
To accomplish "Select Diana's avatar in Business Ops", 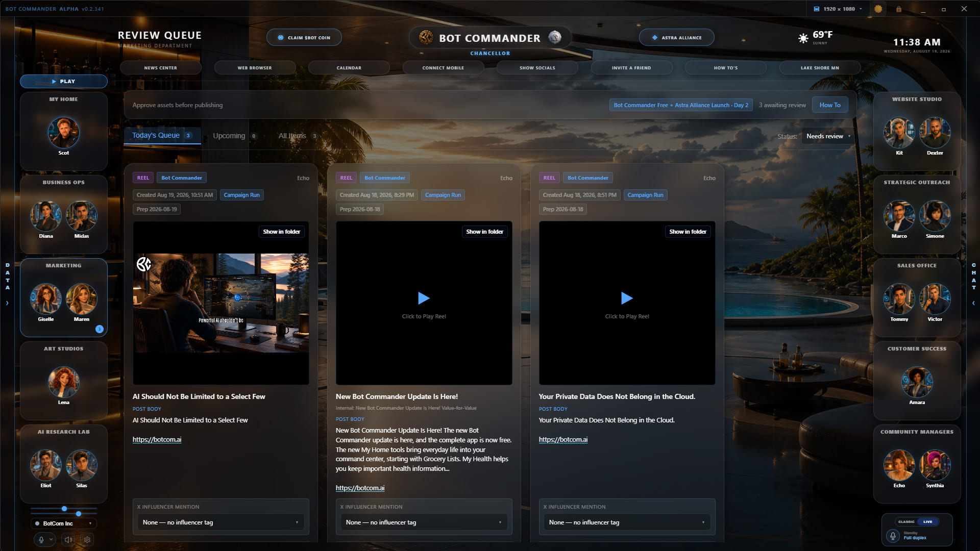I will tap(46, 216).
